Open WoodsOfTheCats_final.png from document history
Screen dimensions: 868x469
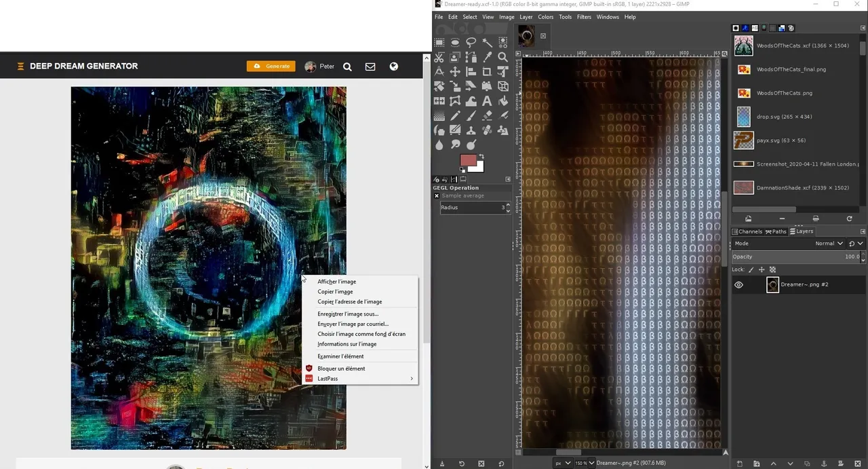point(791,69)
